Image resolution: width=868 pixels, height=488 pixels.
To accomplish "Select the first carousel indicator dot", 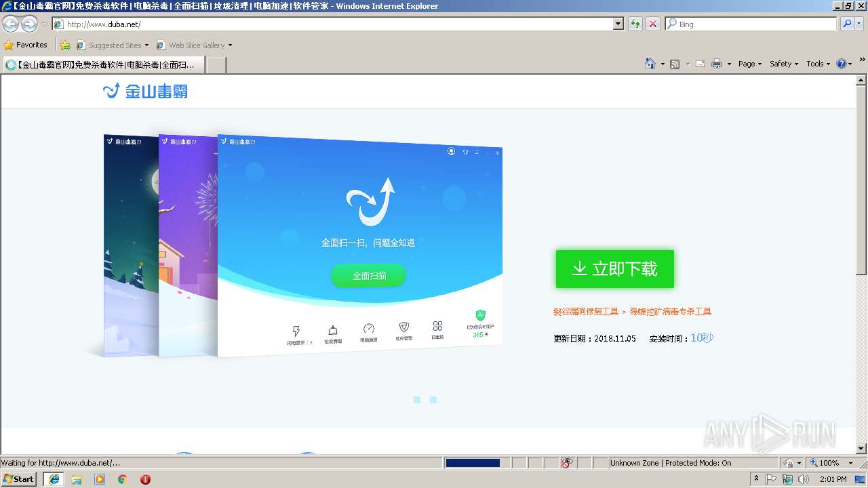I will pyautogui.click(x=417, y=400).
